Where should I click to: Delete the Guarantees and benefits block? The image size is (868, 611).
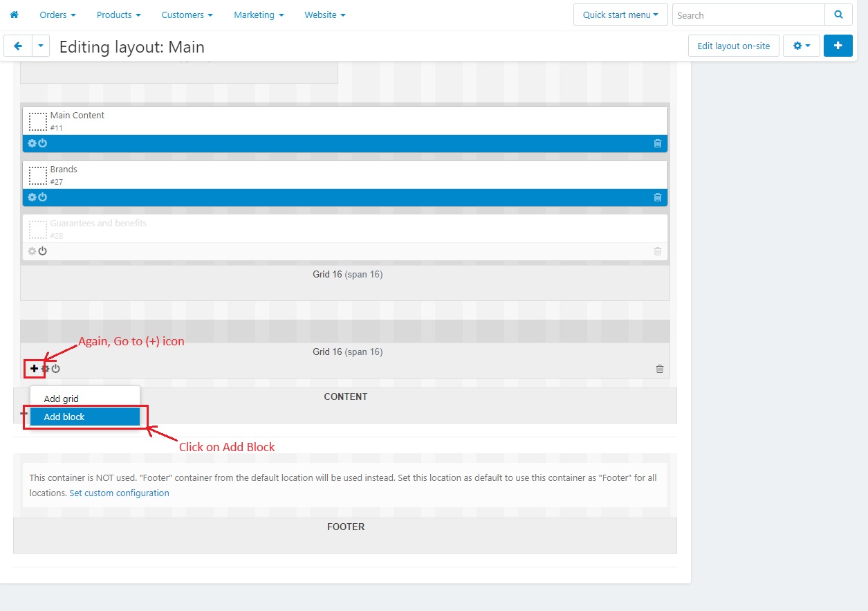click(658, 251)
